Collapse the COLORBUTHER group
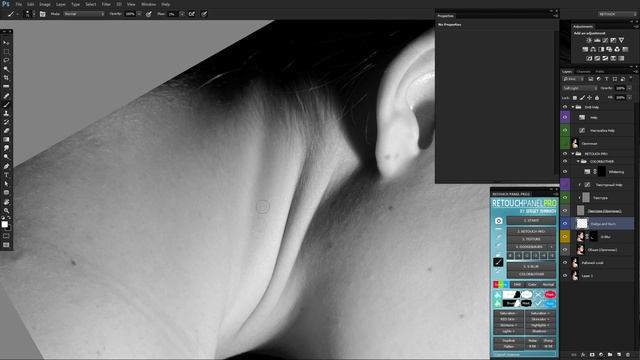This screenshot has height=360, width=640. click(578, 162)
